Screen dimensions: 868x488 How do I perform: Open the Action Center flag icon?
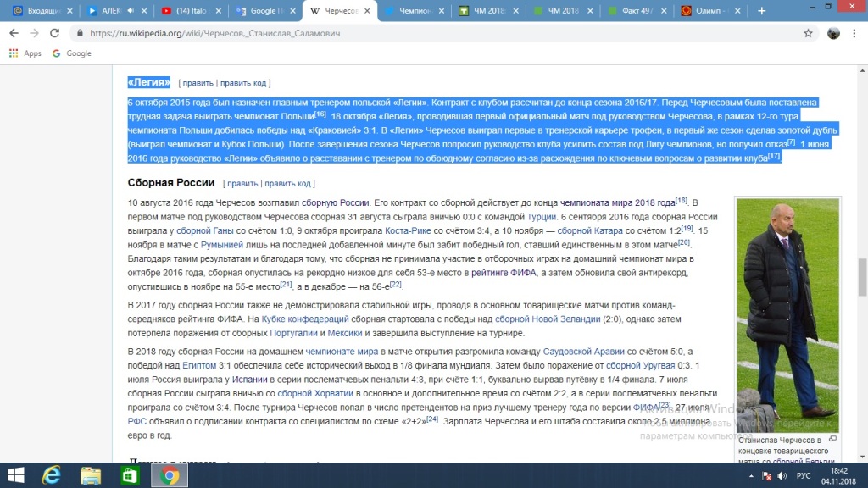[766, 476]
